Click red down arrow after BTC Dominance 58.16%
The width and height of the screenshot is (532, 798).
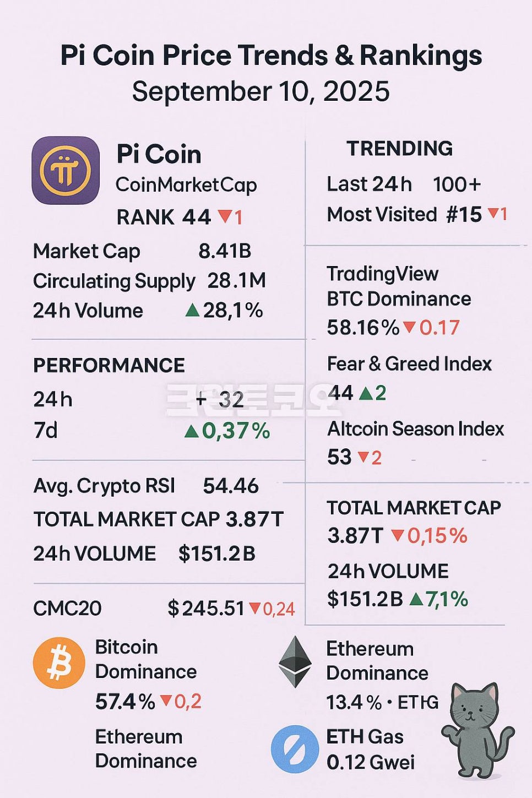click(409, 328)
